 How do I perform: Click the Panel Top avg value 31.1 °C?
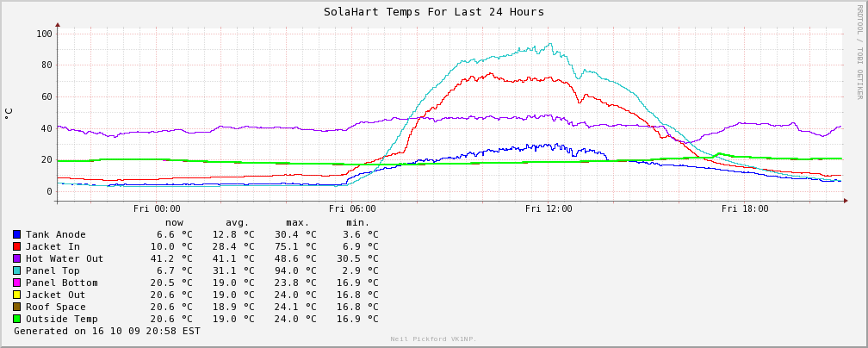point(233,271)
